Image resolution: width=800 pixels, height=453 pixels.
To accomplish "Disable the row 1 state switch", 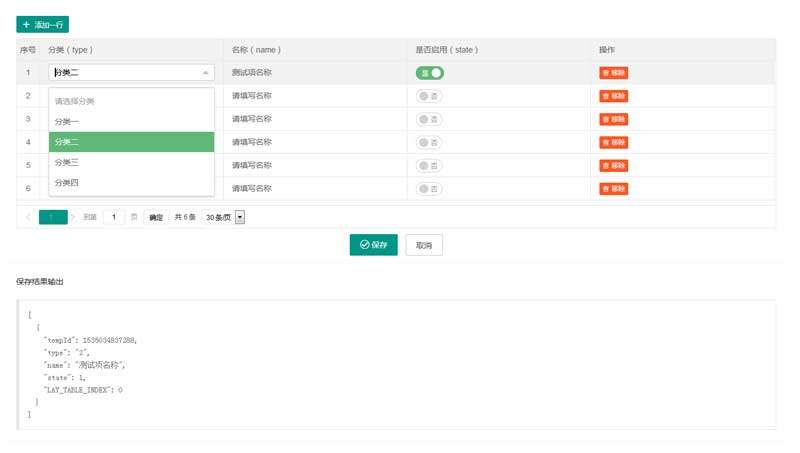I will 430,73.
